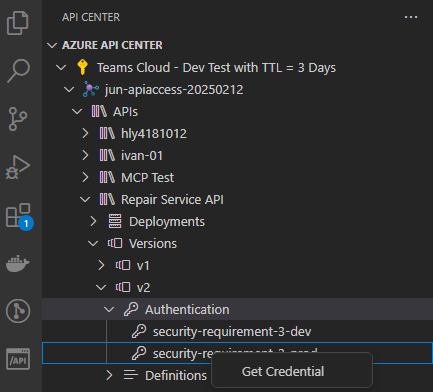Click the Teams Cloud - Dev Test subscription label
This screenshot has width=433, height=392.
pyautogui.click(x=216, y=68)
